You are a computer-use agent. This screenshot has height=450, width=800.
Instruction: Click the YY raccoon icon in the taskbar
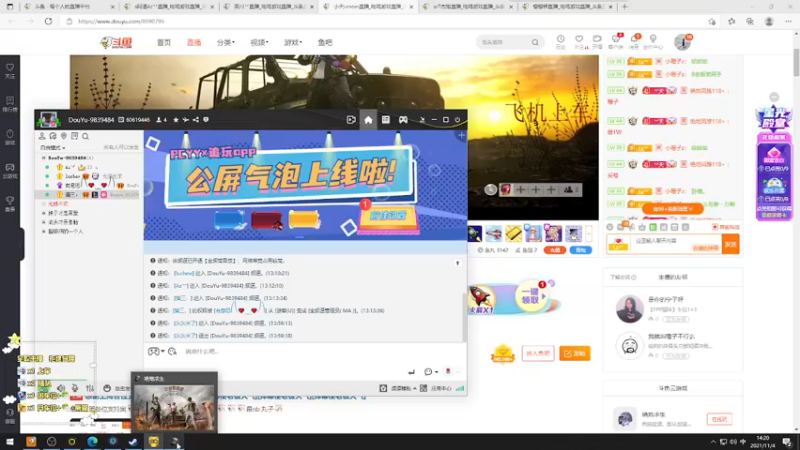[154, 441]
